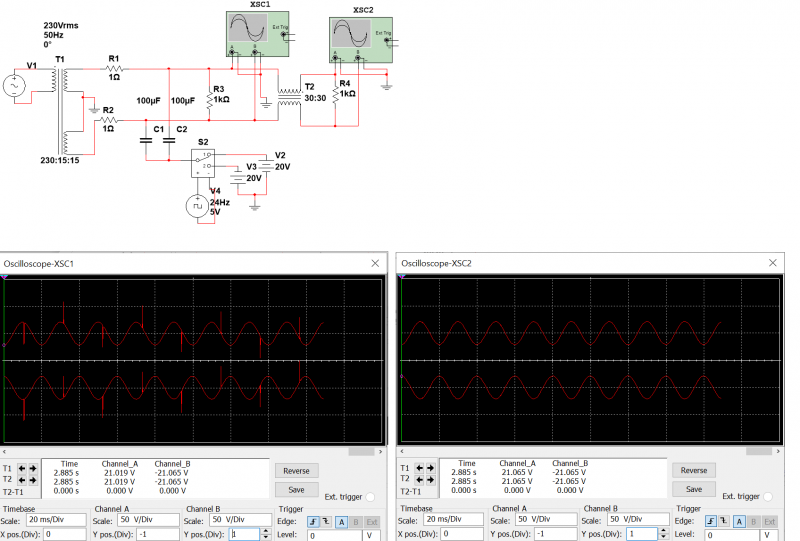This screenshot has width=800, height=541.
Task: Move XSC1 cursor T2 right with arrow
Action: point(33,479)
